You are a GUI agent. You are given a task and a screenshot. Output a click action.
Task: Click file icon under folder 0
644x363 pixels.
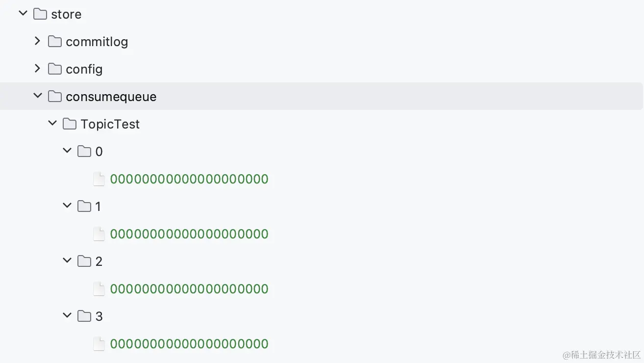coord(99,179)
